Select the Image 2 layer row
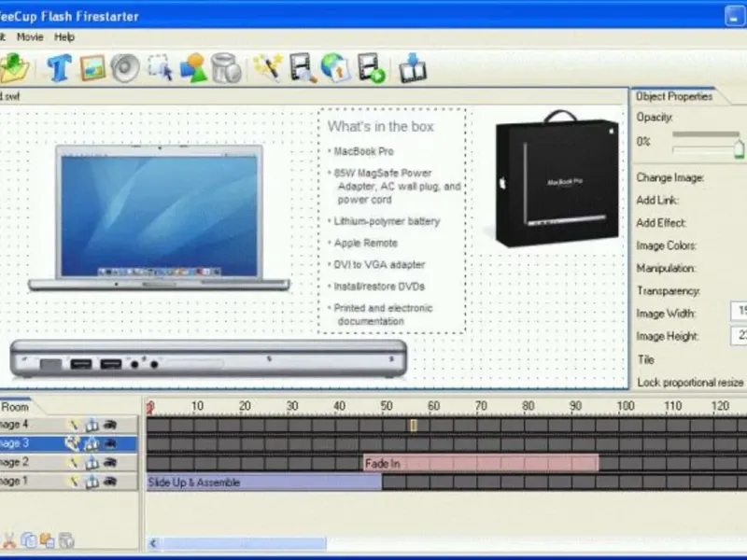Image resolution: width=747 pixels, height=560 pixels. (x=68, y=462)
